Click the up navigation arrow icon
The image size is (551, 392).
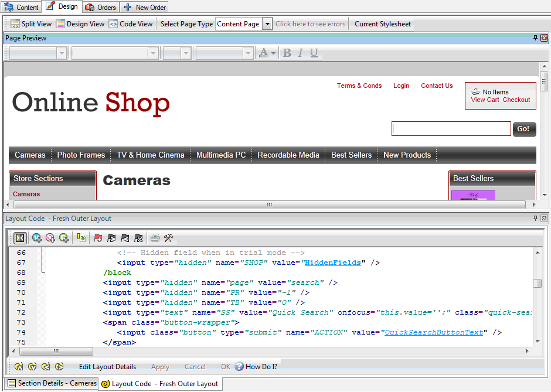point(19,367)
